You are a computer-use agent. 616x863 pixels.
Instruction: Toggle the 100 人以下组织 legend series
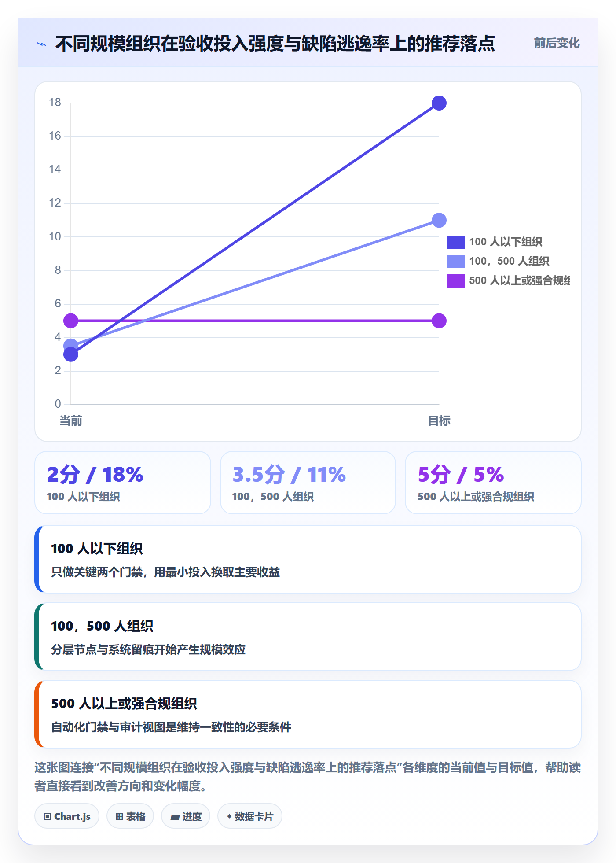tap(495, 242)
